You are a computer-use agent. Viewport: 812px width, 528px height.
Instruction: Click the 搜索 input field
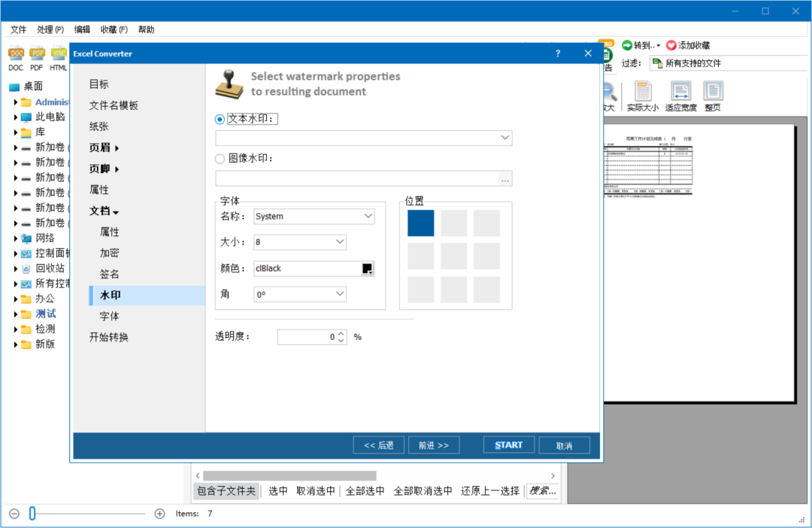click(543, 490)
